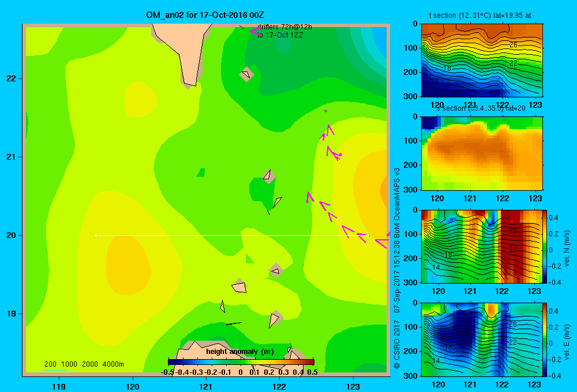Click the 'to 17-Oct 12Z' label
The width and height of the screenshot is (577, 392).
coord(280,35)
